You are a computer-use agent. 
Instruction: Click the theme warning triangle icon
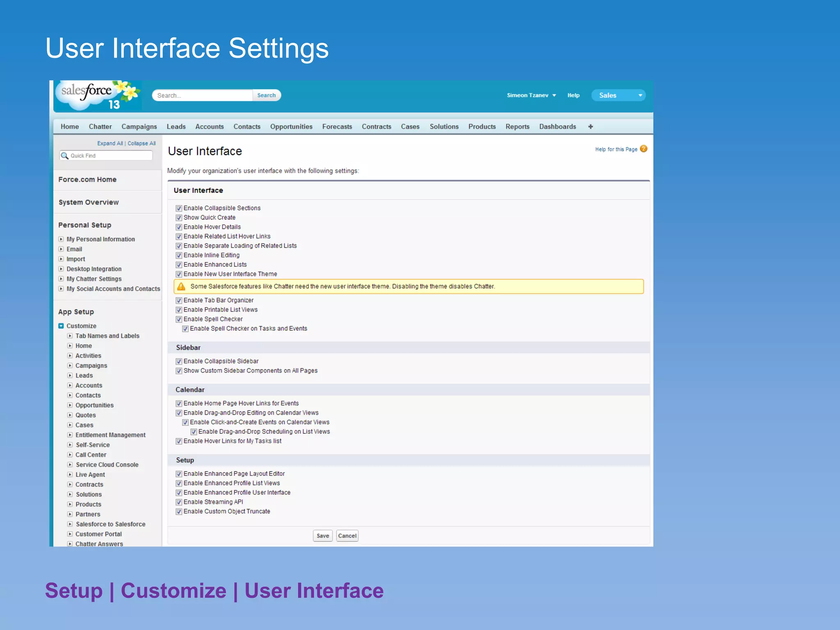pos(181,286)
